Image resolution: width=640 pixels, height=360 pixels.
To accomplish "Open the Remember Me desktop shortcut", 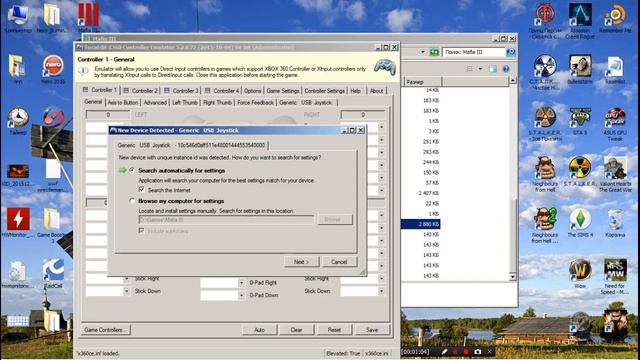I will (615, 18).
